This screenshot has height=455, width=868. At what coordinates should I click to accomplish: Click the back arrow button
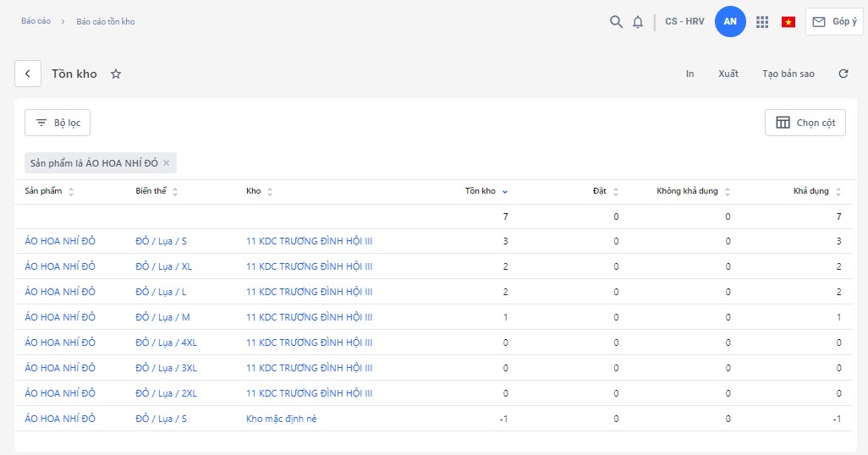28,74
